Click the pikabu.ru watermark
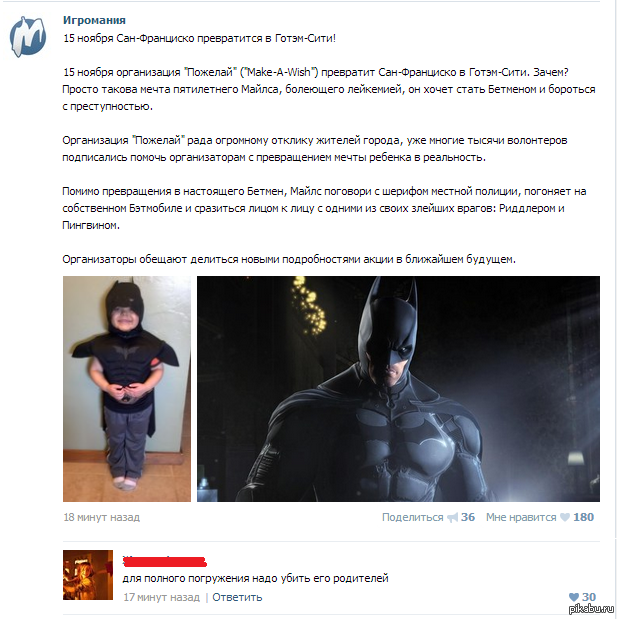The height and width of the screenshot is (620, 619). coord(591,609)
